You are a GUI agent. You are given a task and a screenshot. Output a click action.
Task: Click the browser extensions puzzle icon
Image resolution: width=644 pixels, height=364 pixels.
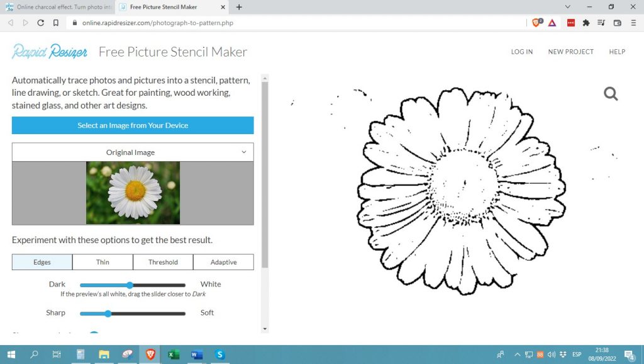(586, 23)
